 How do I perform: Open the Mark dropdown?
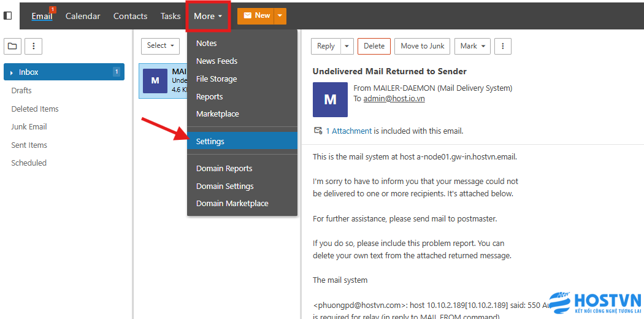click(x=472, y=46)
